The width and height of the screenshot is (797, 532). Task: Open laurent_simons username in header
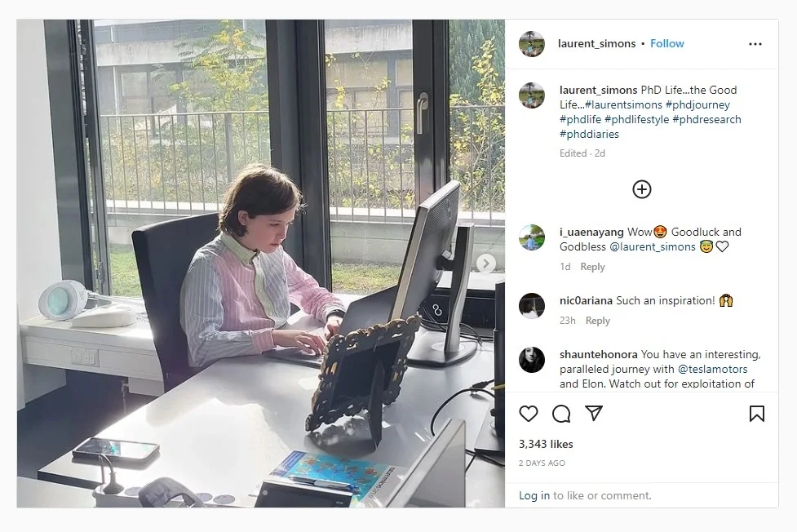click(597, 44)
